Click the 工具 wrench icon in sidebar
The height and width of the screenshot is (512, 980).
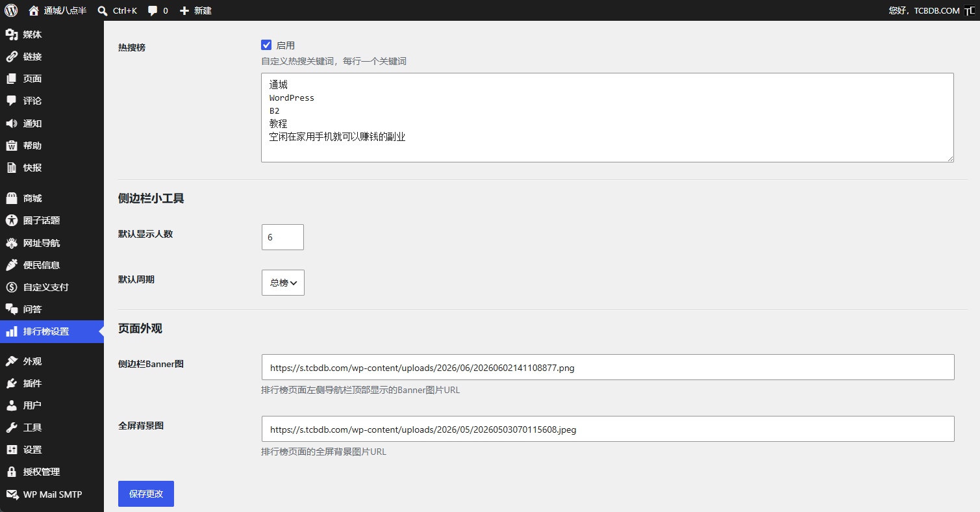(12, 428)
